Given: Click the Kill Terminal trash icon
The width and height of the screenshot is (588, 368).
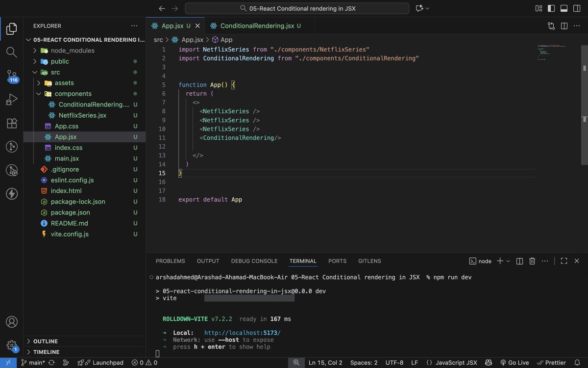Looking at the screenshot, I should (x=532, y=261).
